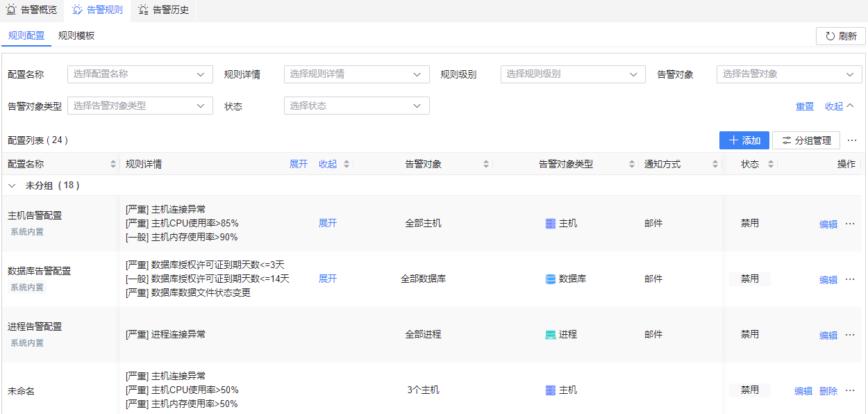Edit the 未命名 configuration

(x=803, y=391)
